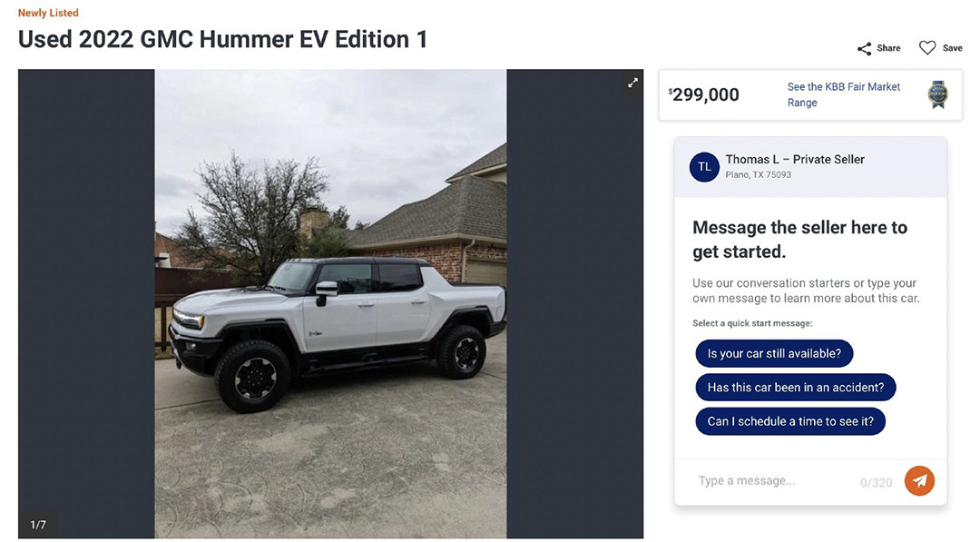Click the share icon
The height and width of the screenshot is (542, 980).
coord(864,48)
